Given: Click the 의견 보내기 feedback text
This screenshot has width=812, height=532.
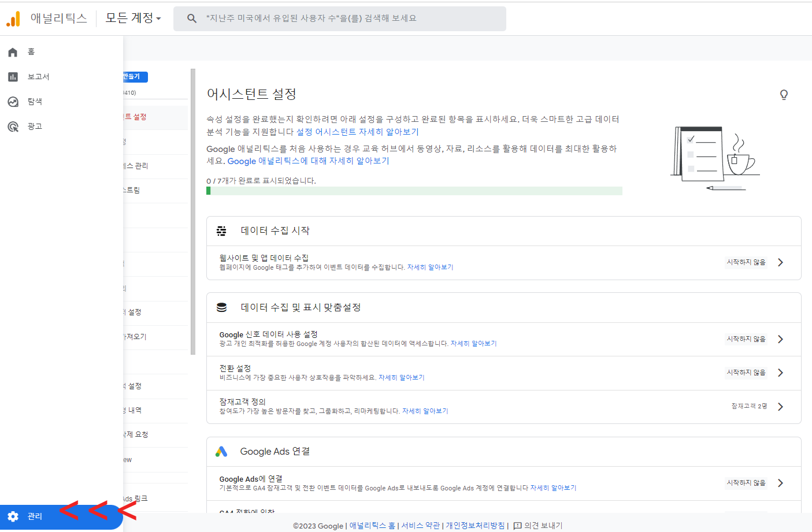Looking at the screenshot, I should click(x=543, y=526).
